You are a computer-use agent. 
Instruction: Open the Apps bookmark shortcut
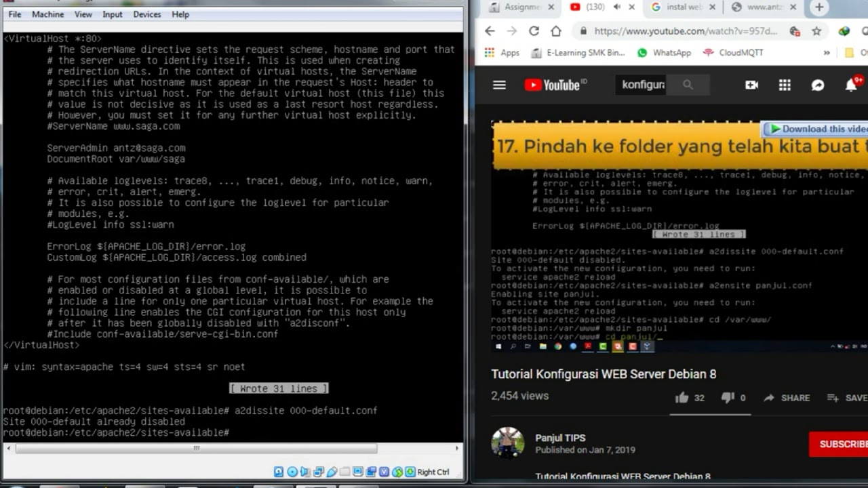point(502,52)
